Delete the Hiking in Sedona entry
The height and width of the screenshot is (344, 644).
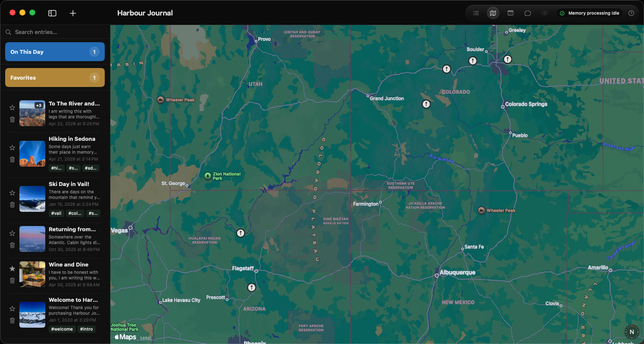[x=12, y=159]
